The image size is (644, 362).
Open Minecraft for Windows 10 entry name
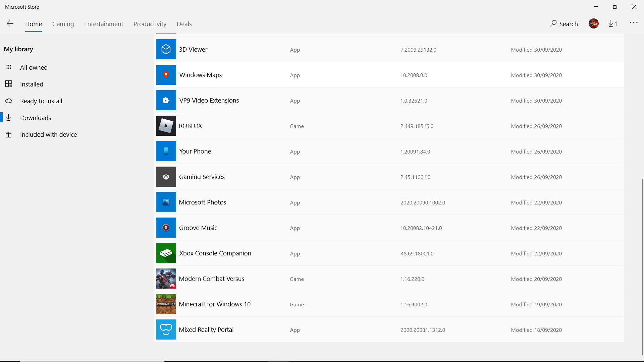click(x=215, y=304)
